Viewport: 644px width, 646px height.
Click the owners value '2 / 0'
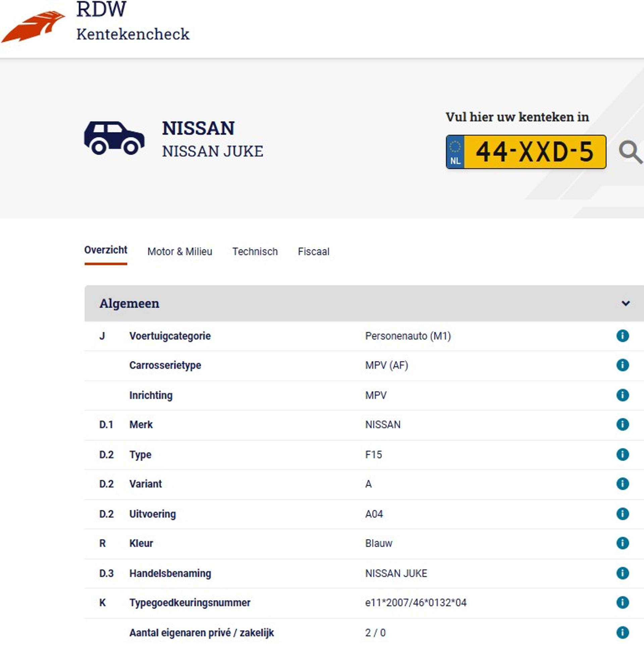pos(375,633)
